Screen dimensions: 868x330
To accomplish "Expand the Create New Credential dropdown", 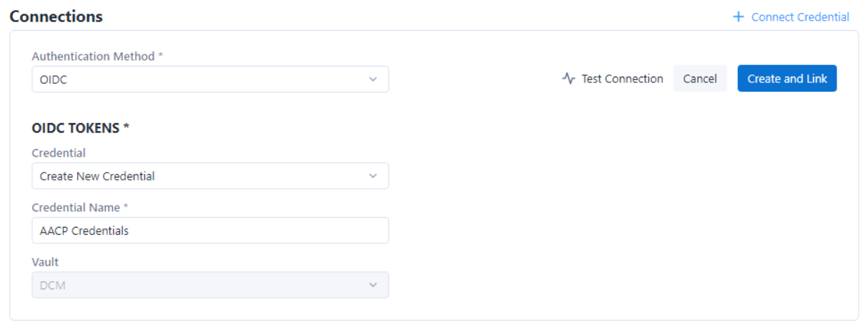I will click(210, 176).
